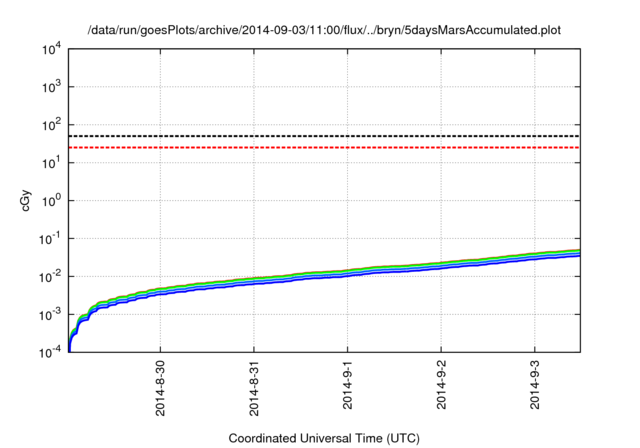Click the blue accumulated dose curve
The image size is (640, 448).
pos(324,279)
